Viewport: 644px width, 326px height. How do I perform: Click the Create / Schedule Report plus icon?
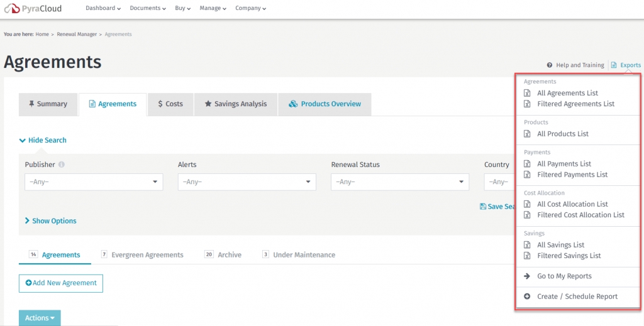(527, 296)
